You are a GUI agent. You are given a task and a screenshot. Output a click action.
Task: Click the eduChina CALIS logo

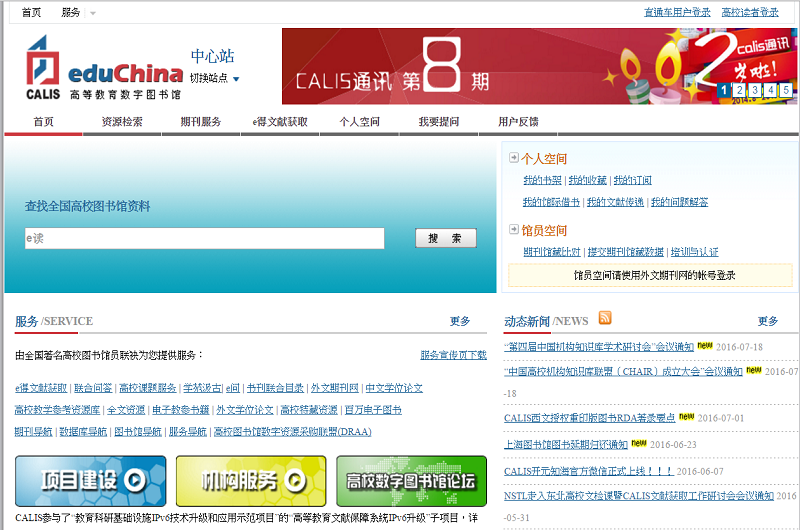point(105,67)
